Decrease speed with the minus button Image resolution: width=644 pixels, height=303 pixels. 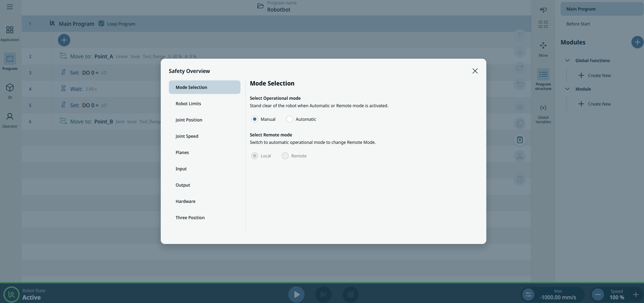[598, 294]
